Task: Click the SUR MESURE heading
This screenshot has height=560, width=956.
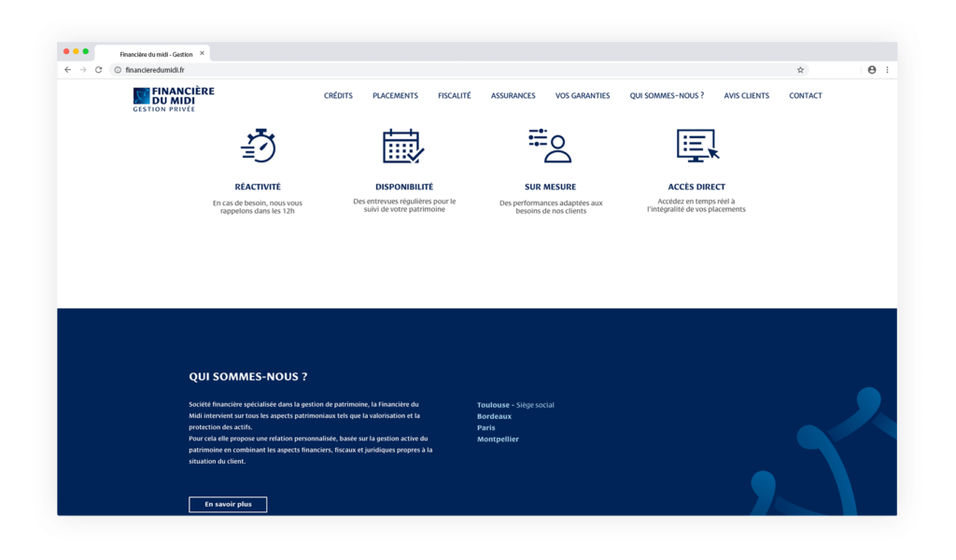Action: point(551,187)
